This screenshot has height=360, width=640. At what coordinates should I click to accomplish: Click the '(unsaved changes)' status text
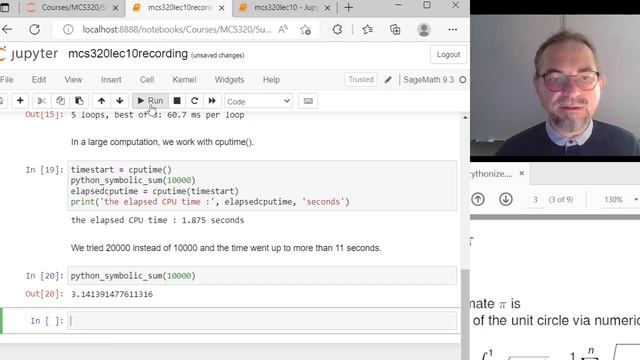[x=218, y=55]
